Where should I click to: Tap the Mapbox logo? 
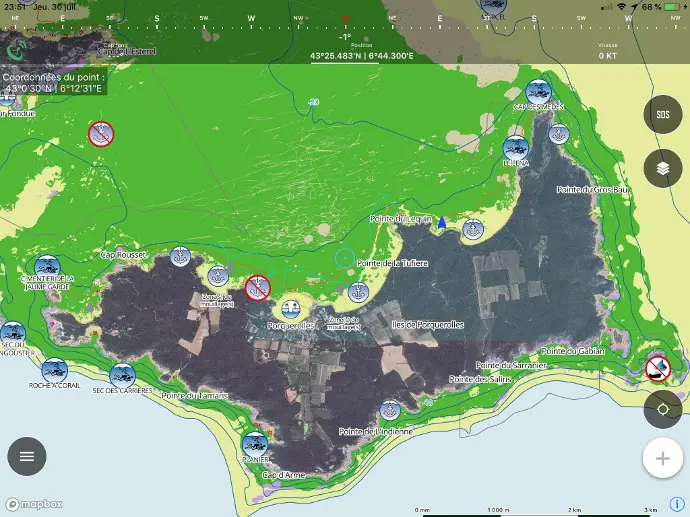click(x=33, y=504)
